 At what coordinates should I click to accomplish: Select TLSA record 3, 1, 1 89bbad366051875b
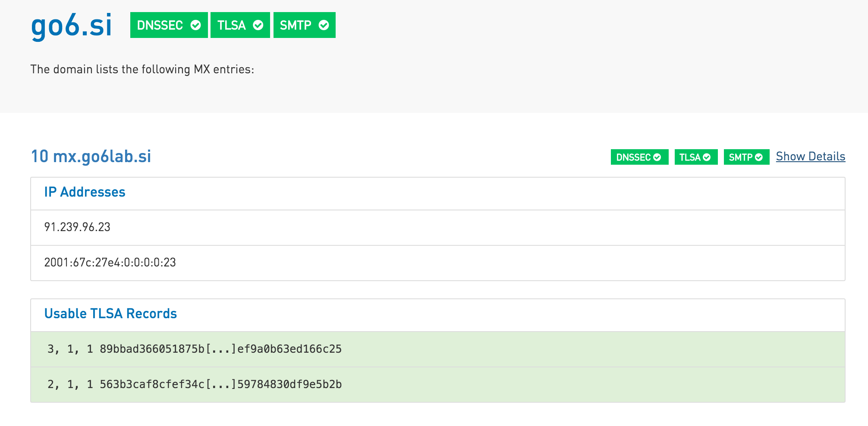437,349
